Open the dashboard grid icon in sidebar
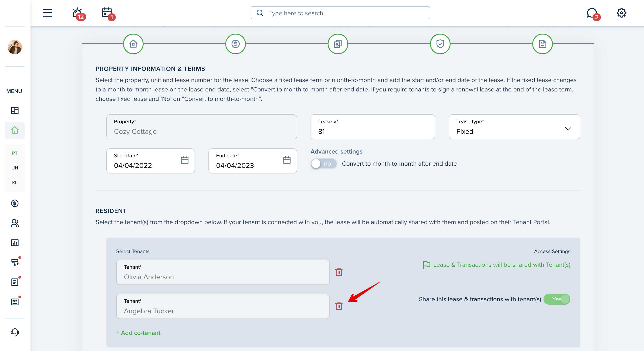 [15, 110]
